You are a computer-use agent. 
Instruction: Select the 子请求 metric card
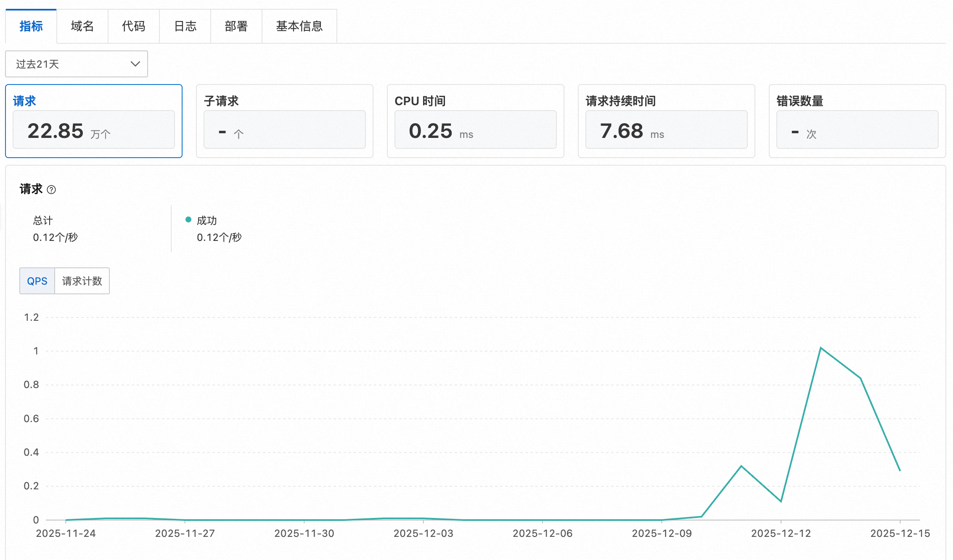(284, 121)
